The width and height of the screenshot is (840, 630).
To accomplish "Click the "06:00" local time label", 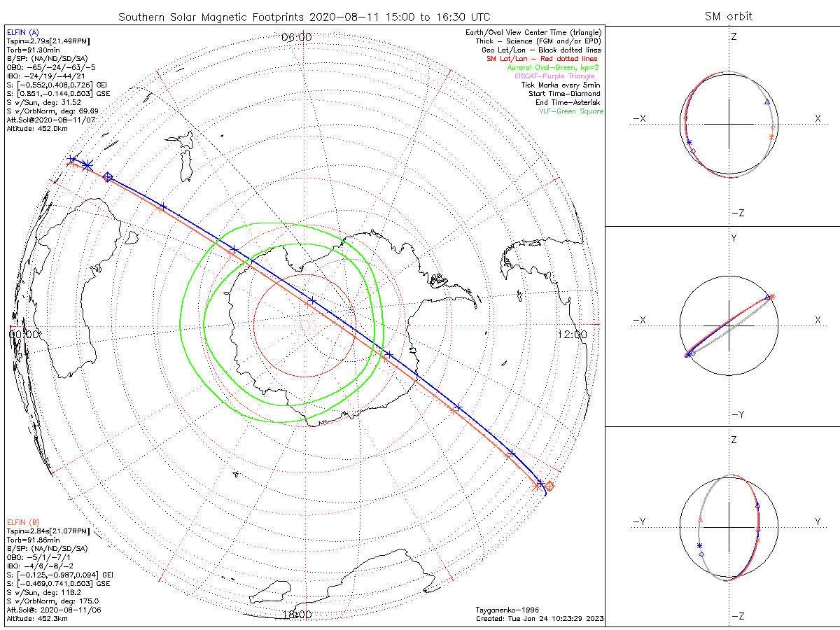I will click(x=296, y=37).
